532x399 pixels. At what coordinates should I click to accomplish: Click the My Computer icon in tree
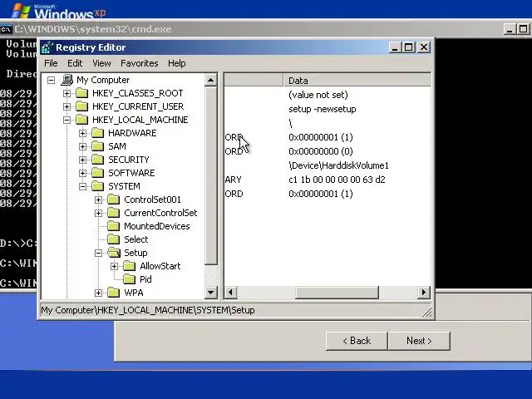66,80
